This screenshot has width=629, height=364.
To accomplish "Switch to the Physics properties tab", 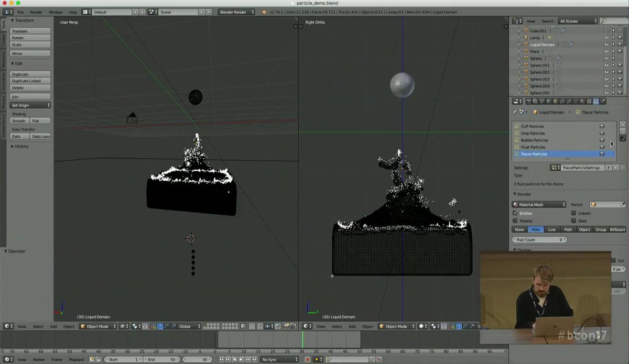I will click(x=602, y=101).
